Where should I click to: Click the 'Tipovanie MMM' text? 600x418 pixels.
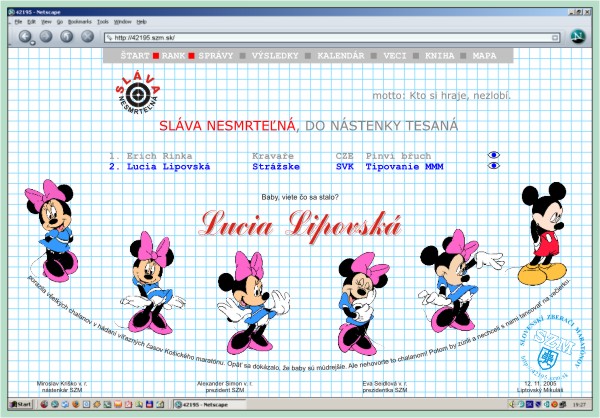tap(404, 167)
